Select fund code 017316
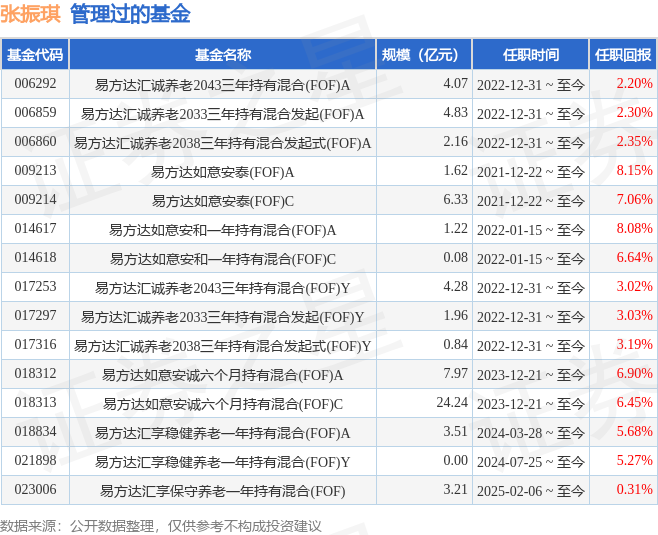This screenshot has width=658, height=535. pyautogui.click(x=35, y=344)
